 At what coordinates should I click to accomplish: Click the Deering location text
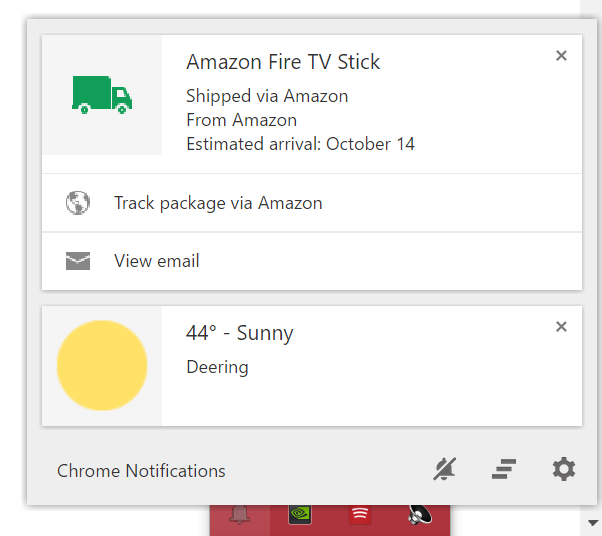(x=217, y=367)
